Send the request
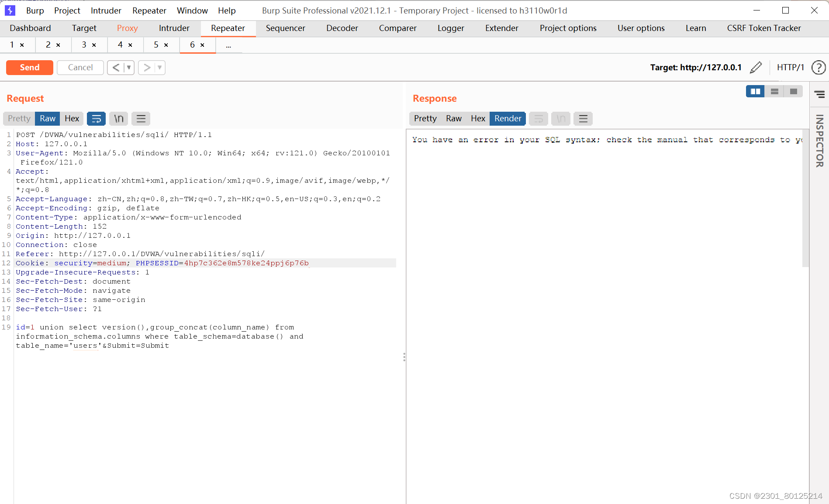 30,68
